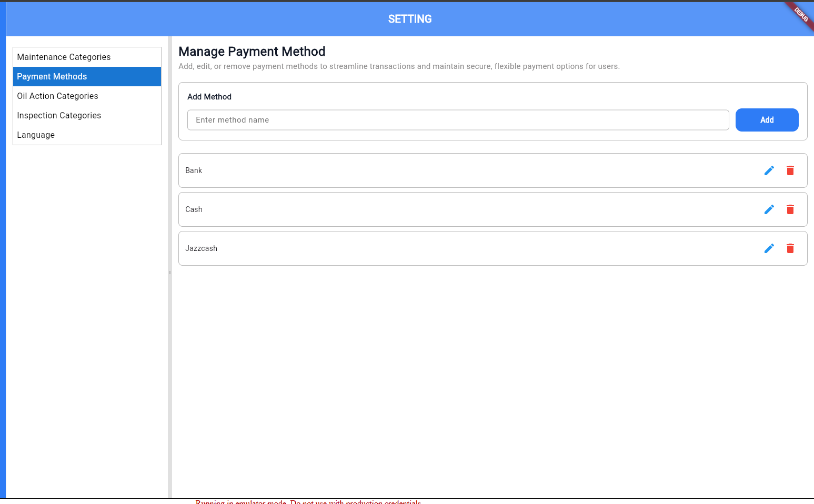Delete the Jazzcash payment method
Viewport: 814px width, 504px height.
(x=790, y=248)
